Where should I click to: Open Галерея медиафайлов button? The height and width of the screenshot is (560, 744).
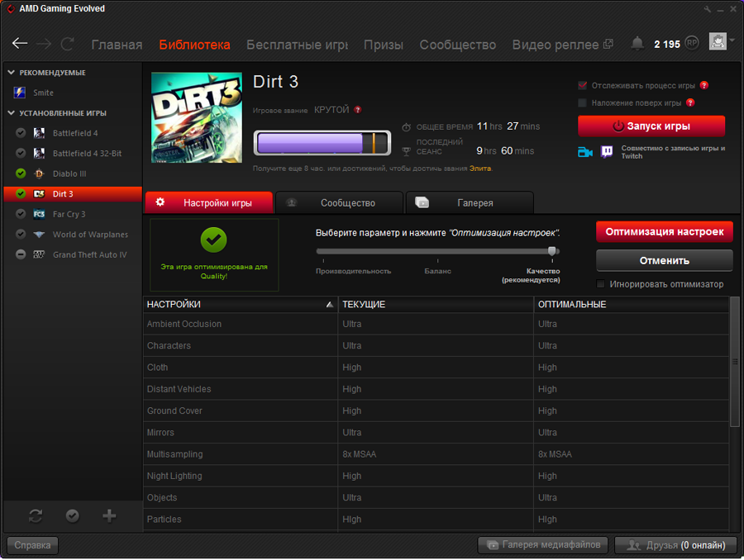(543, 545)
